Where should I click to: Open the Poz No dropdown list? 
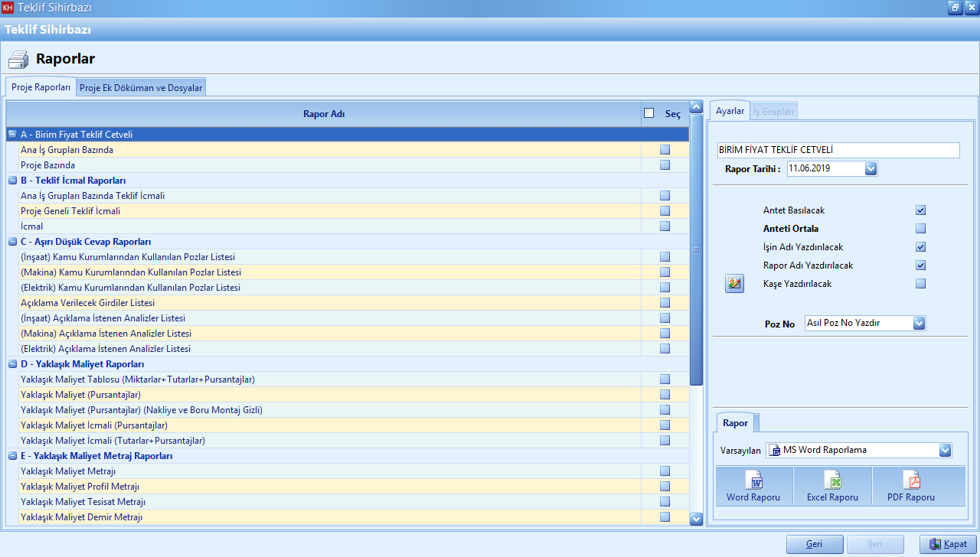pyautogui.click(x=919, y=324)
